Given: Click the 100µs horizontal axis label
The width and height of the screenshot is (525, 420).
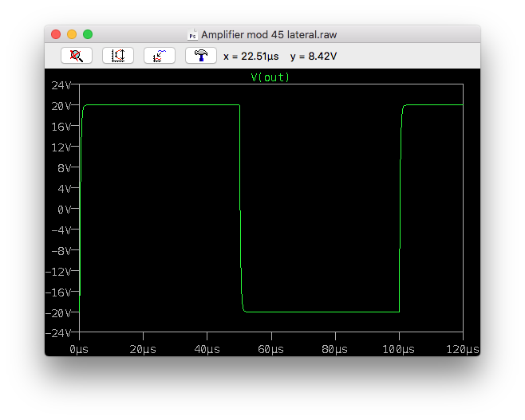Looking at the screenshot, I should [399, 349].
